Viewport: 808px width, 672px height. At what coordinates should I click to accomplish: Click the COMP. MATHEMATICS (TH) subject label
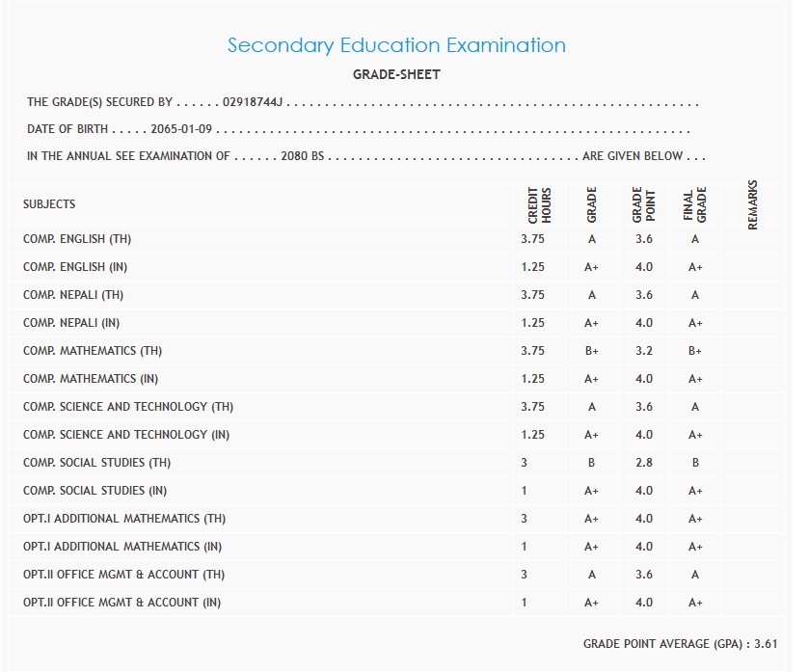93,351
